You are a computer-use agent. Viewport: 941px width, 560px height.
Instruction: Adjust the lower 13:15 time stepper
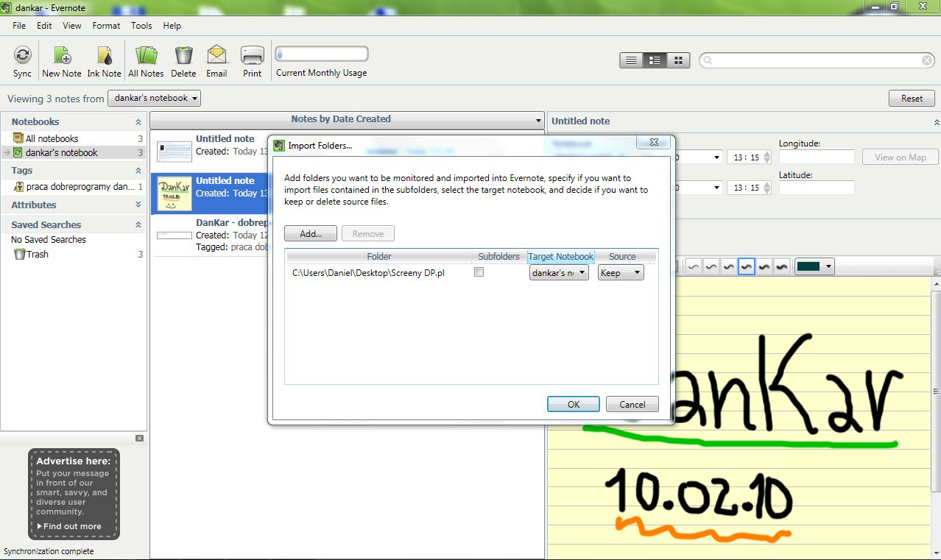(x=767, y=188)
